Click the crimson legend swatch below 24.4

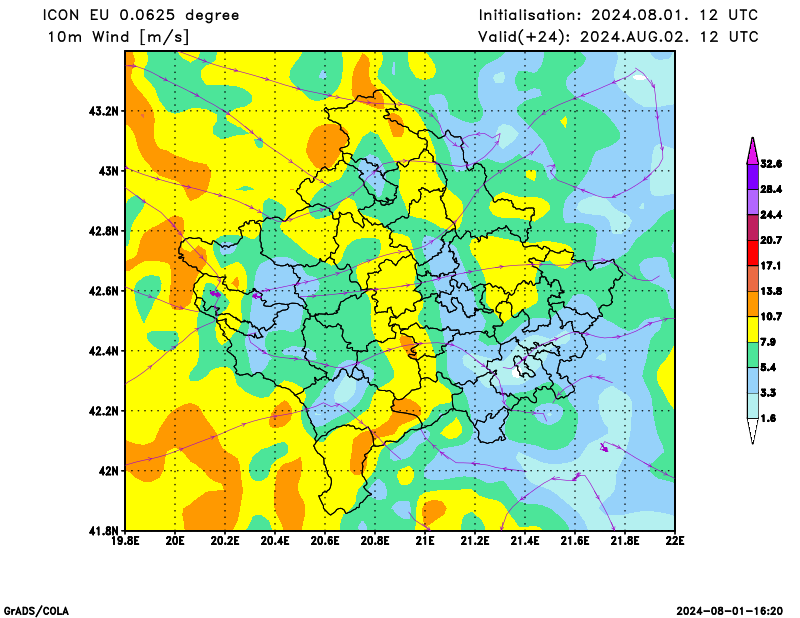tap(753, 228)
